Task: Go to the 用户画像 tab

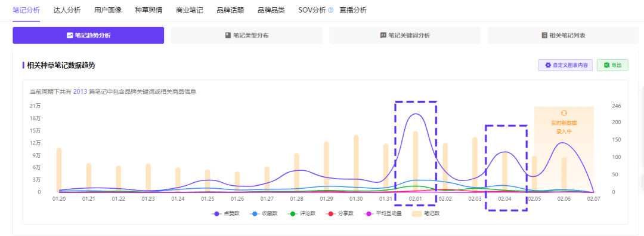Action: coord(107,10)
